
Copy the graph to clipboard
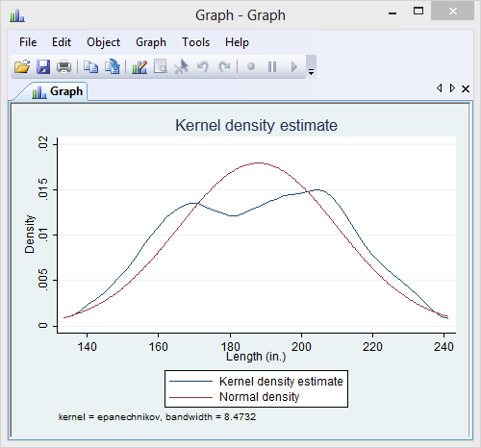click(90, 66)
